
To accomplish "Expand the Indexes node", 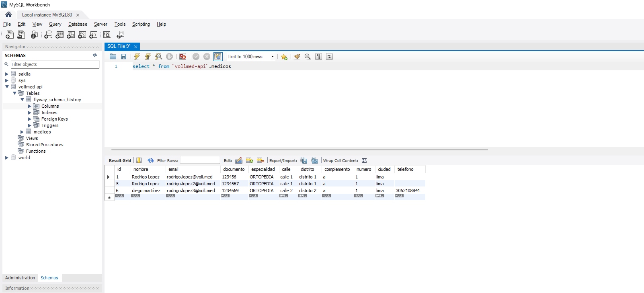I will pos(29,113).
